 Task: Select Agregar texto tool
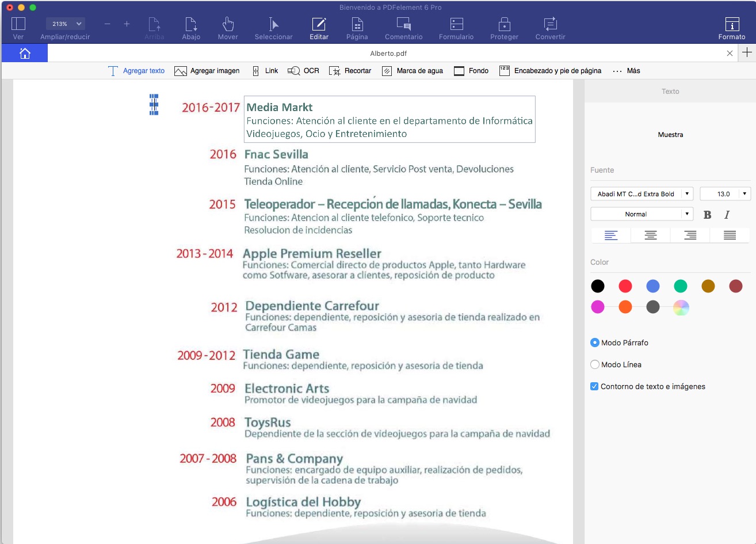click(136, 71)
